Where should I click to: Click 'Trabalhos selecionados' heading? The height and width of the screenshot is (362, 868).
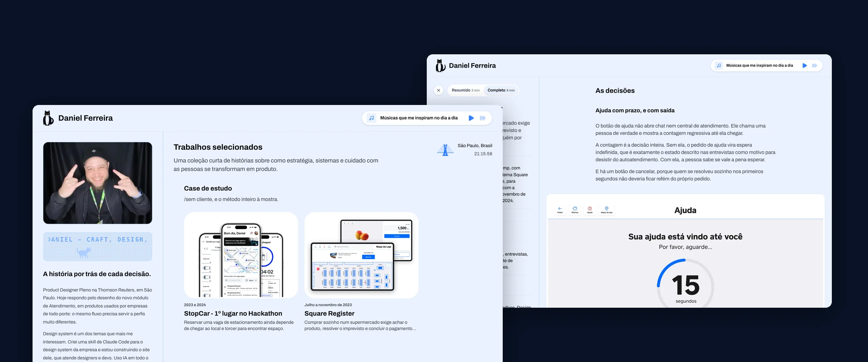pyautogui.click(x=218, y=147)
